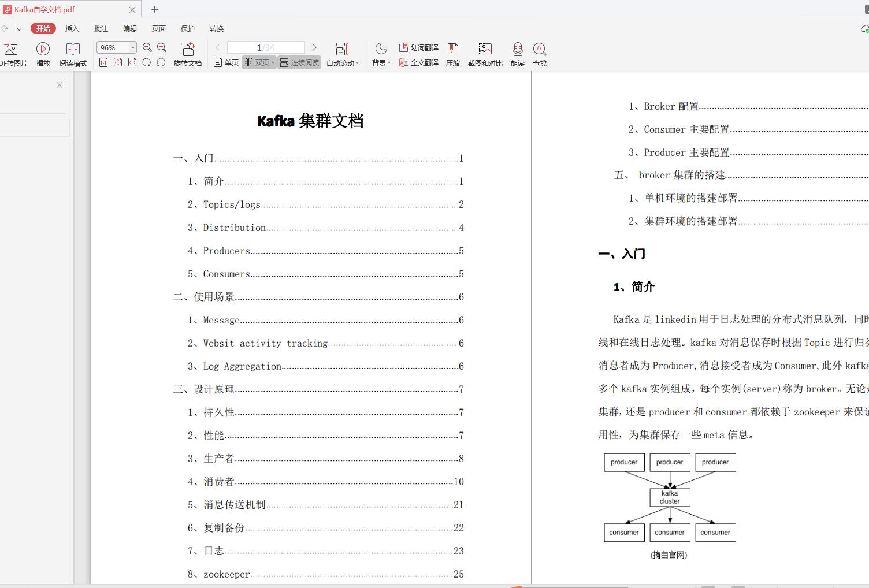869x588 pixels.
Task: Open quick access toolbar dropdown arrow
Action: tap(19, 28)
